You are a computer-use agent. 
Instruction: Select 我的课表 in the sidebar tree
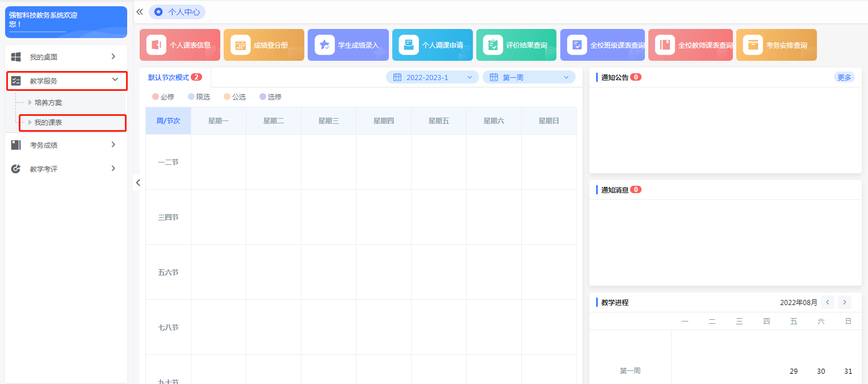tap(48, 122)
